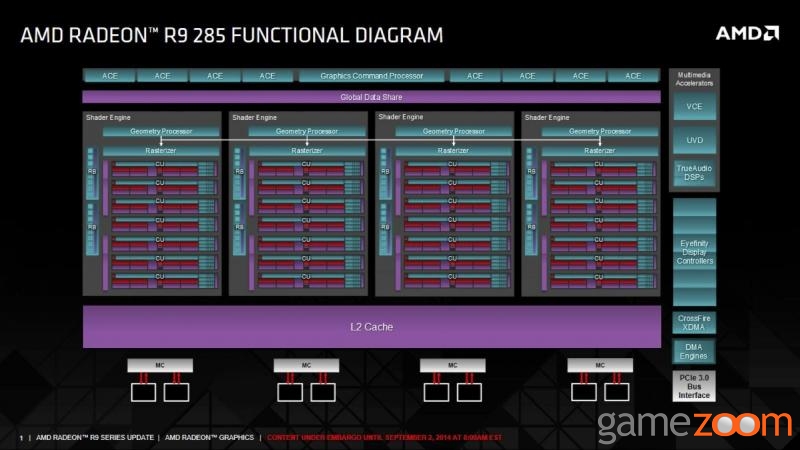Click Rasterizer in the rightmost Shader Engine

tap(600, 151)
